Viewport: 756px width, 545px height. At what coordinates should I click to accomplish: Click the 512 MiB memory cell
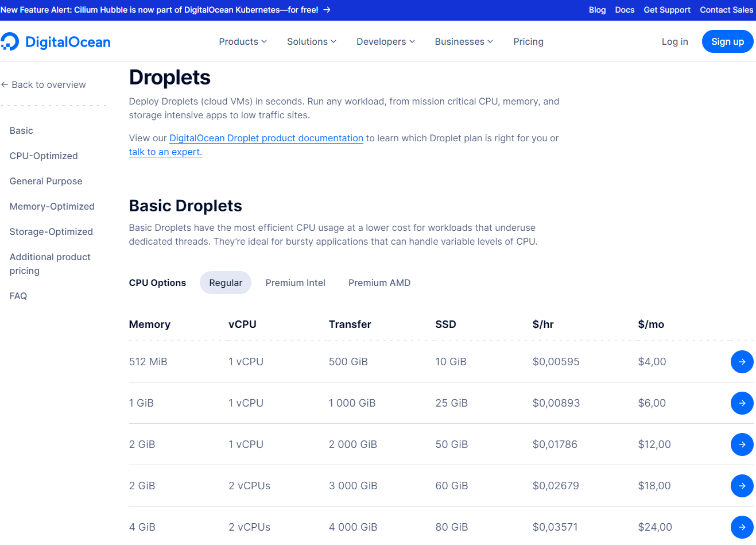point(148,362)
